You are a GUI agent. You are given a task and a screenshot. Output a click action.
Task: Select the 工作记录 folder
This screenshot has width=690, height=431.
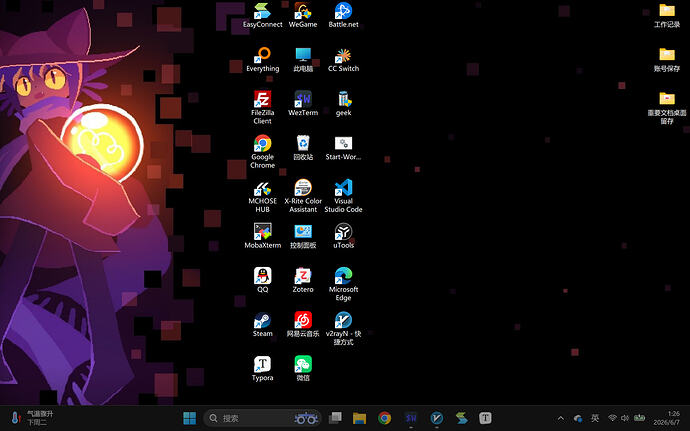tap(667, 15)
